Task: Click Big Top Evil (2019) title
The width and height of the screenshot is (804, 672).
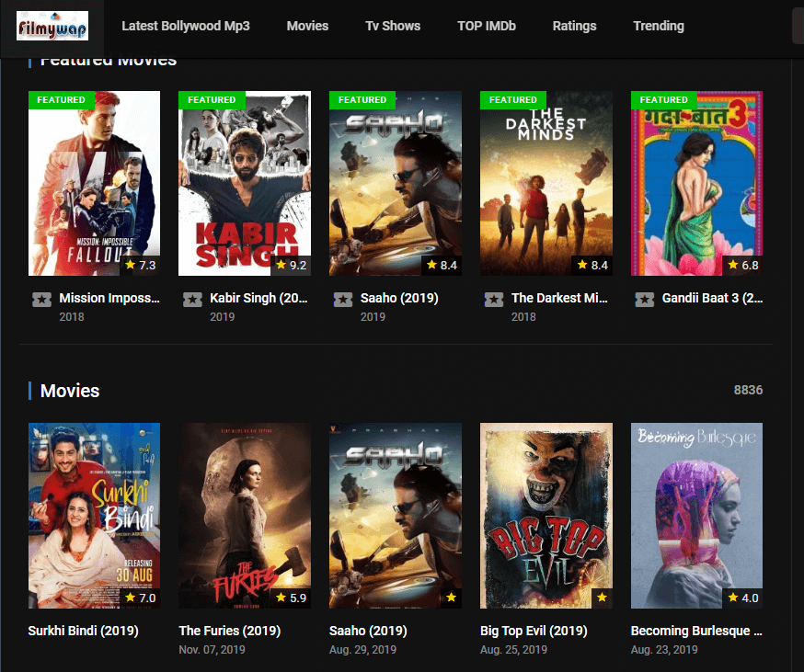Action: pyautogui.click(x=534, y=631)
